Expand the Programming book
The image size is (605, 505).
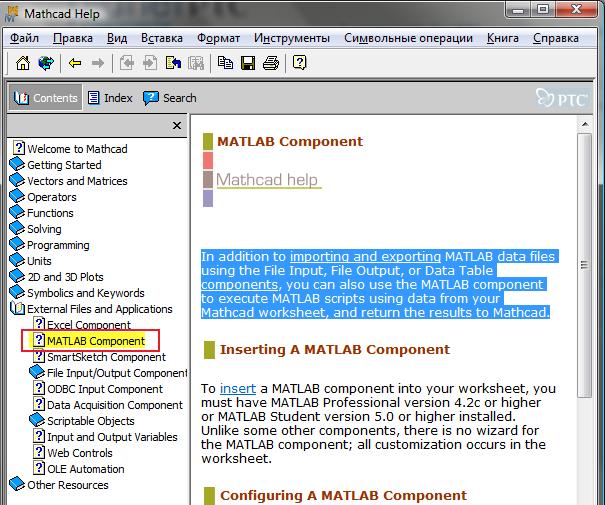pyautogui.click(x=17, y=244)
